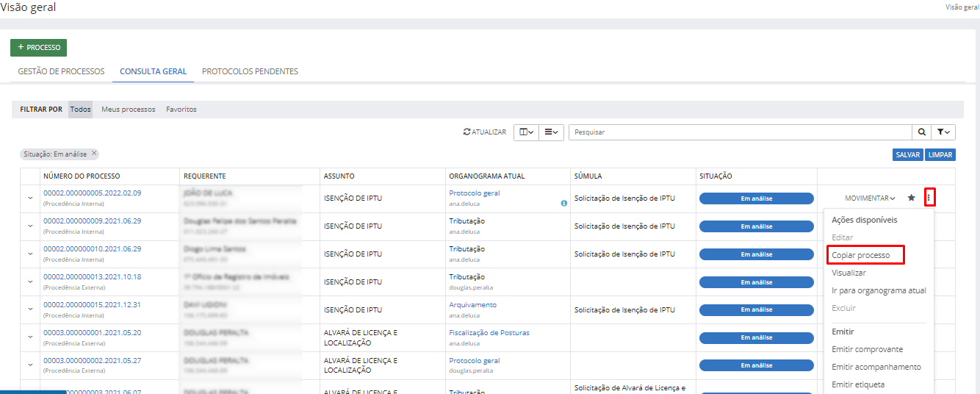
Task: Click the search magnifier icon
Action: [x=921, y=132]
